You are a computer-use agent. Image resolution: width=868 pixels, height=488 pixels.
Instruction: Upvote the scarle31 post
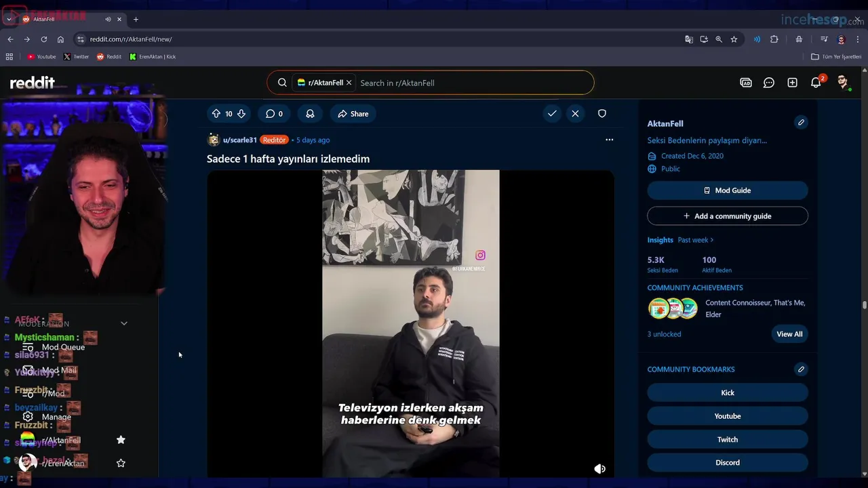[216, 114]
